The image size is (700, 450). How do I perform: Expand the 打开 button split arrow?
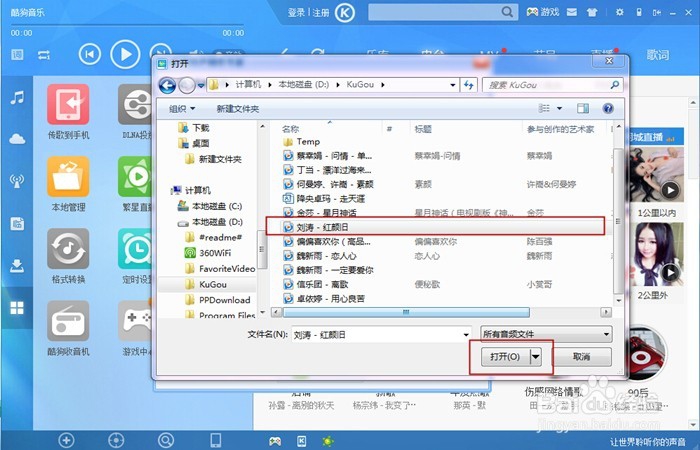click(536, 357)
